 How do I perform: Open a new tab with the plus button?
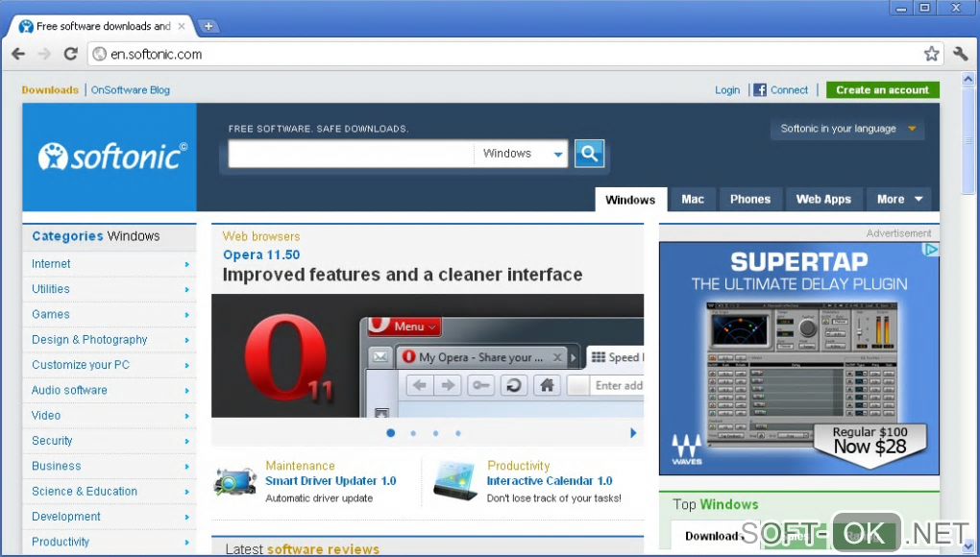208,26
